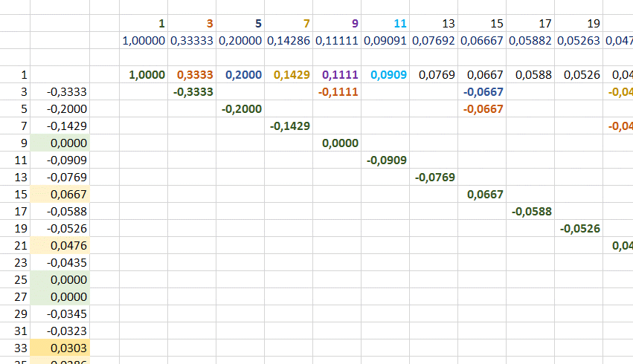Click the orange bold 0,3333 cell
Image resolution: width=633 pixels, height=364 pixels.
click(192, 74)
